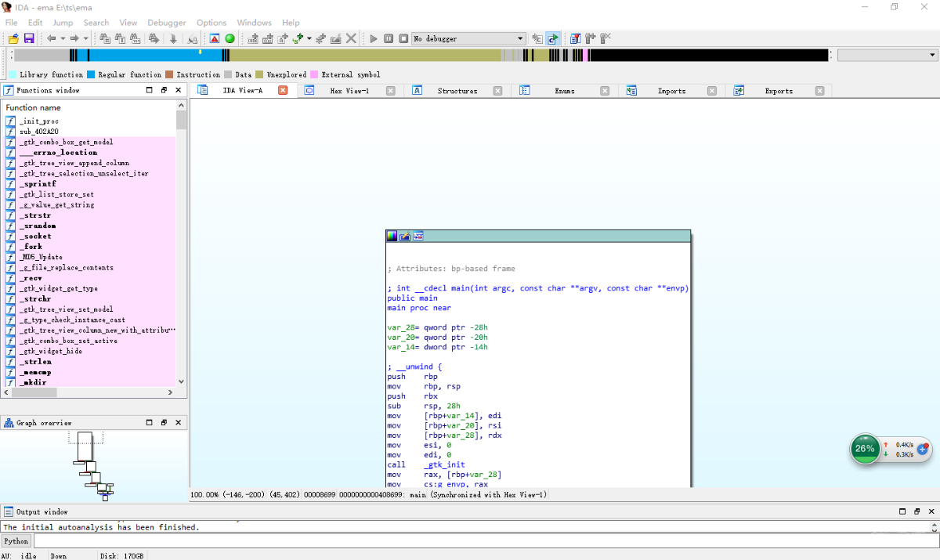Click the back navigation arrow
The height and width of the screenshot is (560, 940).
51,38
